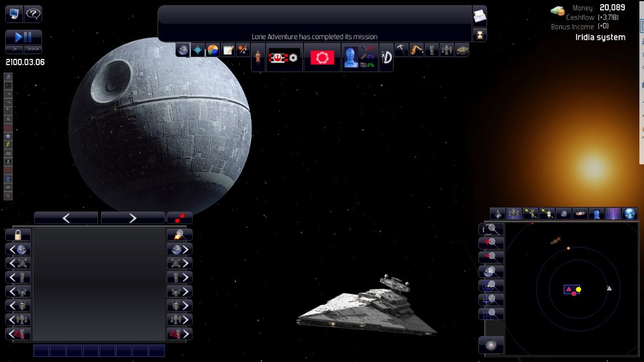This screenshot has height=362, width=644.
Task: Open the galaxy map spiral button
Action: tap(491, 345)
